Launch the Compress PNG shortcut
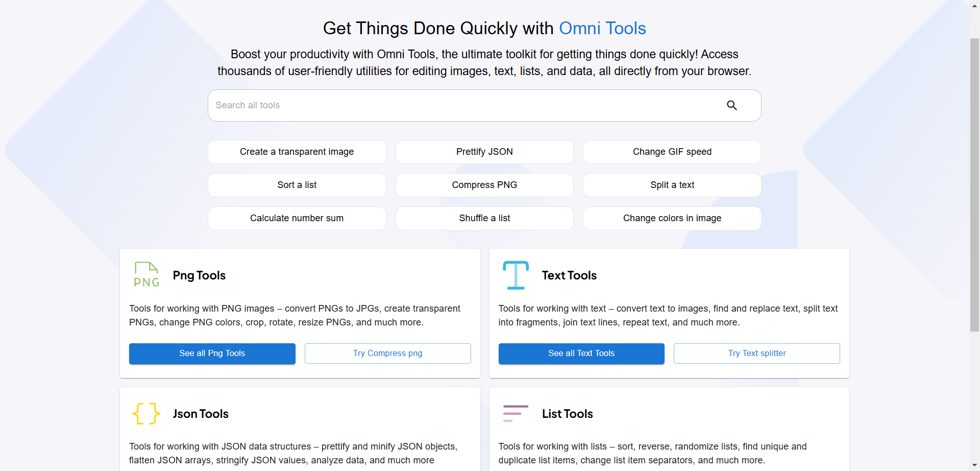980x471 pixels. pyautogui.click(x=484, y=185)
